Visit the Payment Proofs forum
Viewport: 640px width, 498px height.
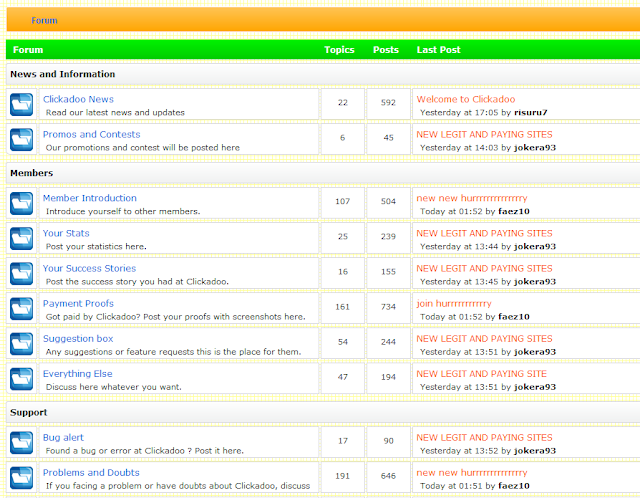coord(78,303)
